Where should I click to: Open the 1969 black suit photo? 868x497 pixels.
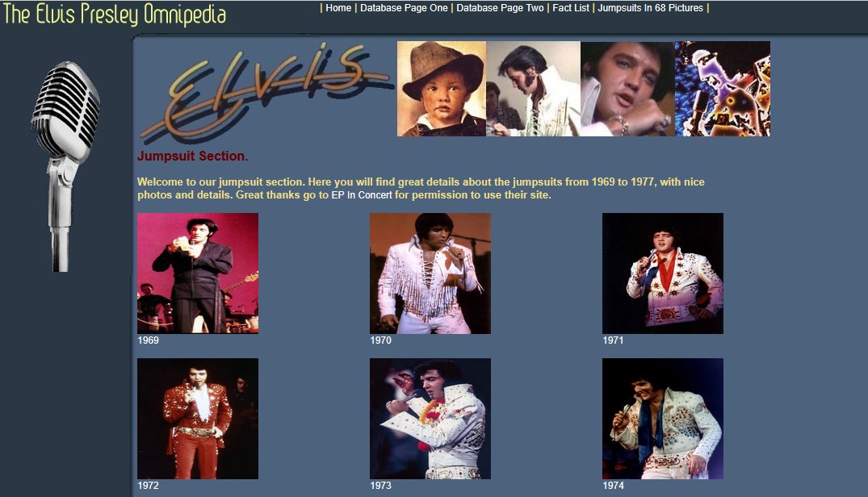coord(198,273)
